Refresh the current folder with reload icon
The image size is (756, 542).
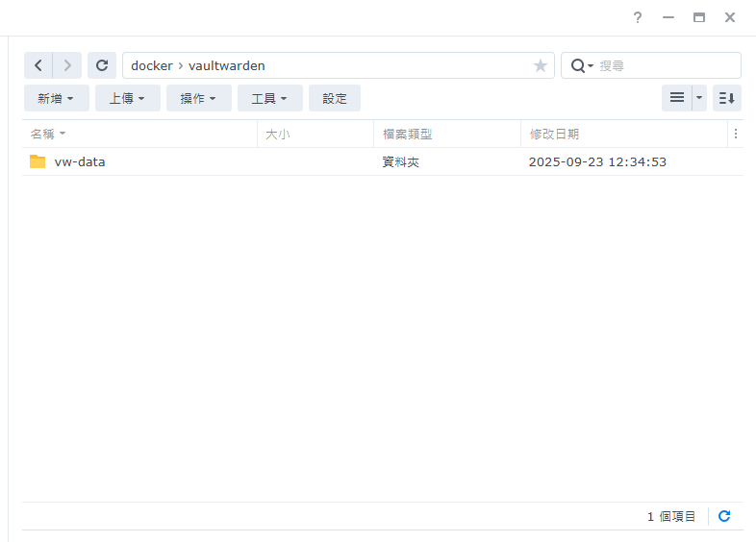pos(102,65)
